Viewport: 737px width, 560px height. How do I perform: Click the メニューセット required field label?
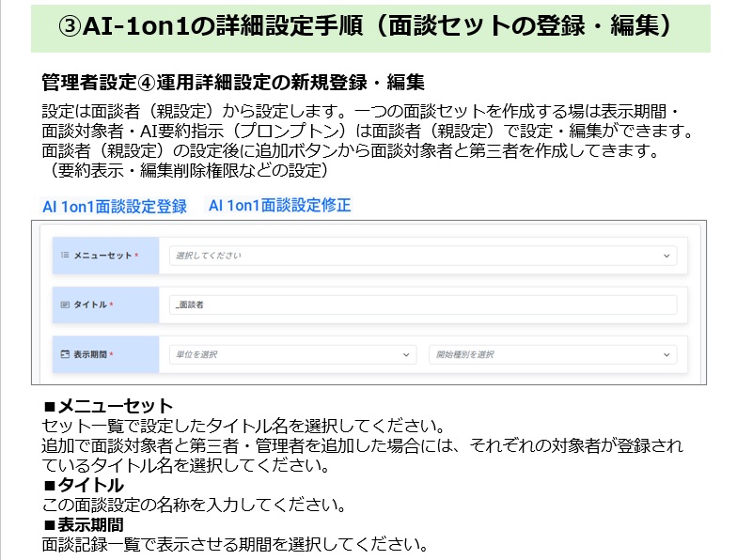pos(105,256)
